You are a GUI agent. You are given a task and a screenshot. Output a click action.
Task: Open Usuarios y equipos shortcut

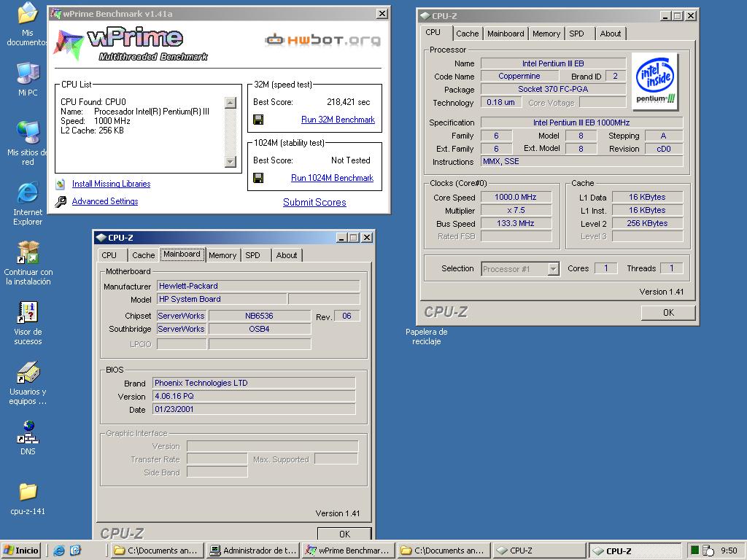(x=28, y=373)
